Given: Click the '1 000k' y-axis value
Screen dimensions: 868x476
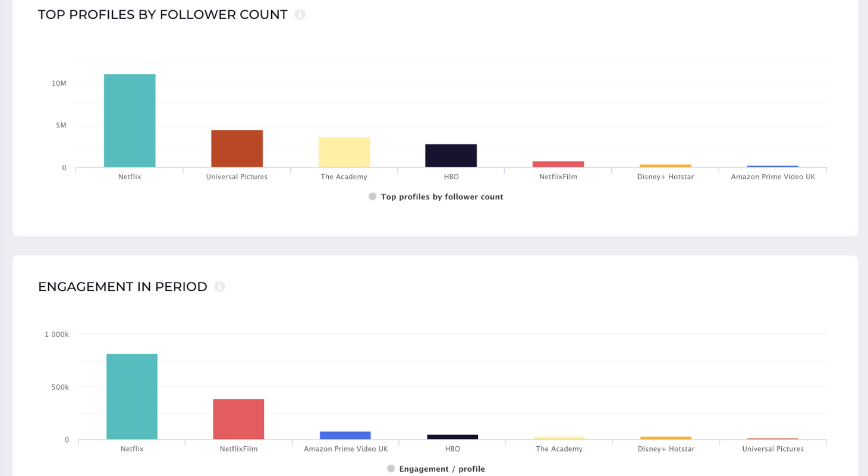Looking at the screenshot, I should pyautogui.click(x=56, y=334).
